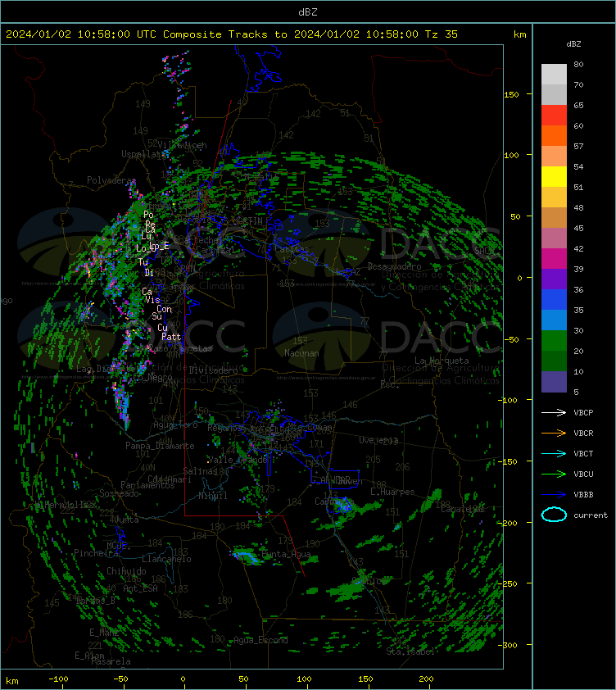
Task: Click the 'Desaguadero' map label
Action: (394, 266)
